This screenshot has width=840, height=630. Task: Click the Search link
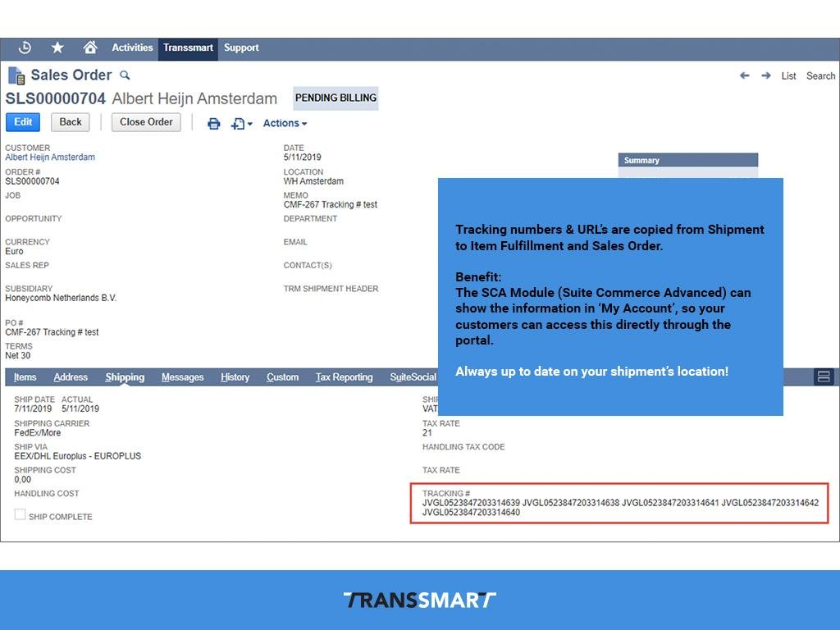tap(820, 76)
